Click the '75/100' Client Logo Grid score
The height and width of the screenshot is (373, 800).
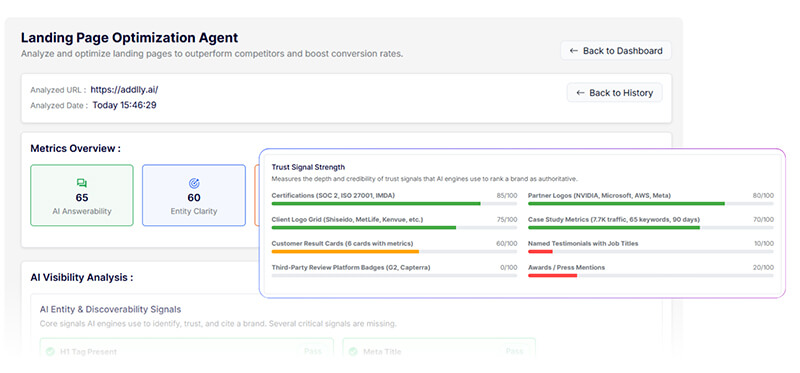point(507,219)
